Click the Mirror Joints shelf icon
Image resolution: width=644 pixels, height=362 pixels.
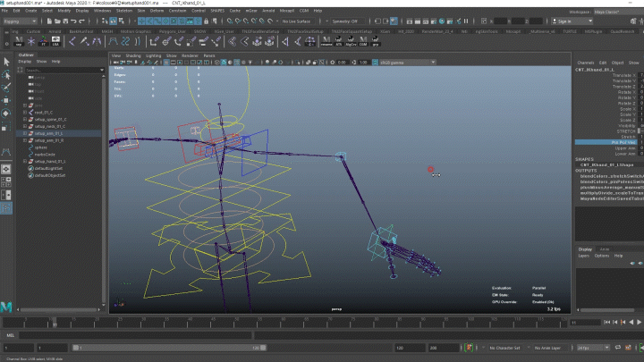click(97, 41)
